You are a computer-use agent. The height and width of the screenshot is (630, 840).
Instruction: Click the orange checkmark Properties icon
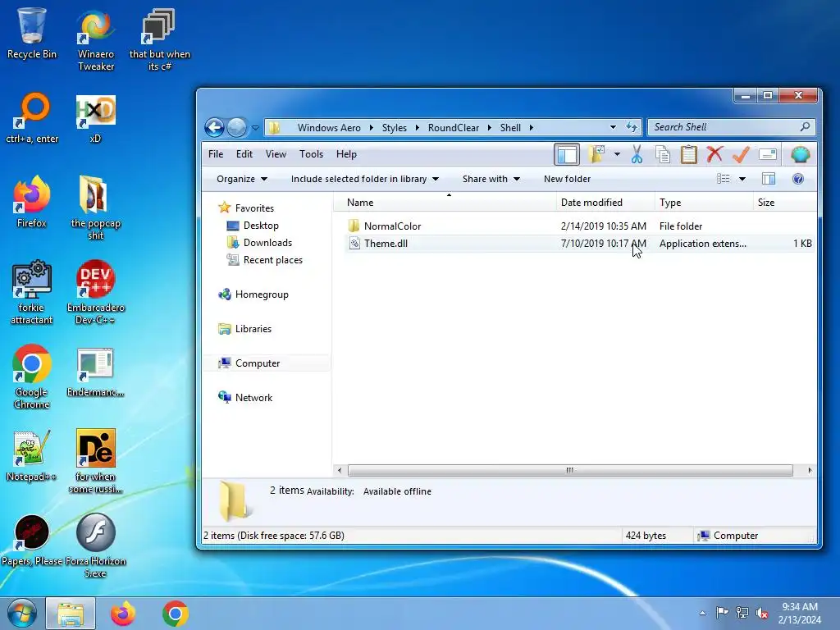point(741,155)
